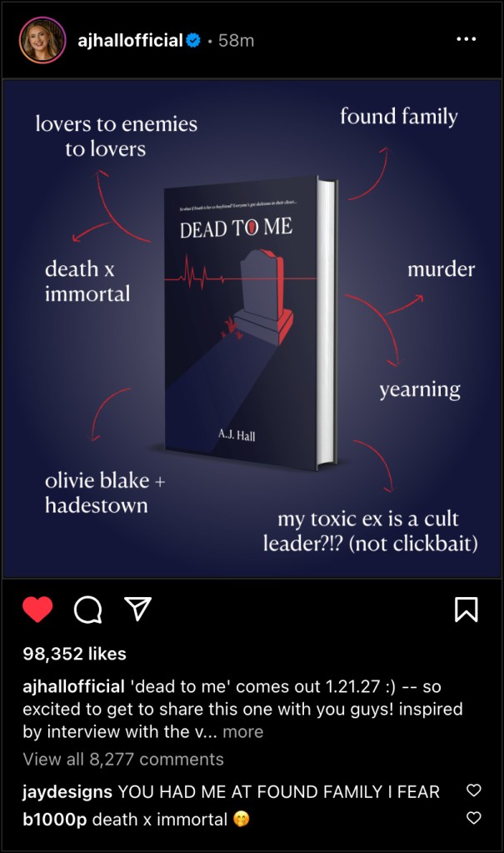Click the shushing emoji in b1000p comment
Image resolution: width=504 pixels, height=853 pixels.
click(242, 820)
